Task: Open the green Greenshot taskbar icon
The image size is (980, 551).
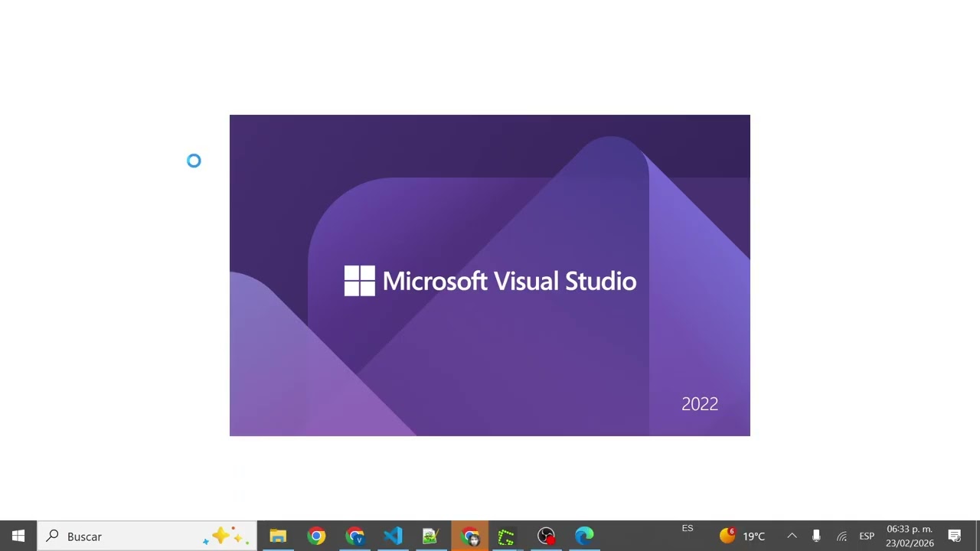Action: (x=506, y=536)
